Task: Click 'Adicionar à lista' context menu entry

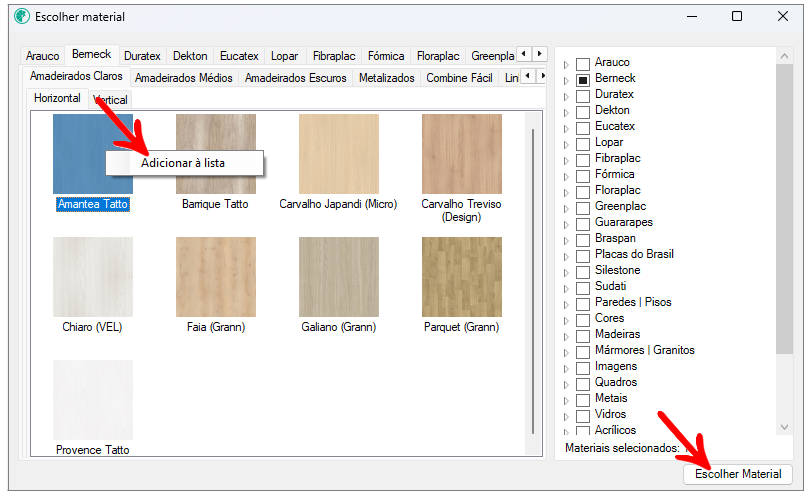Action: 184,163
